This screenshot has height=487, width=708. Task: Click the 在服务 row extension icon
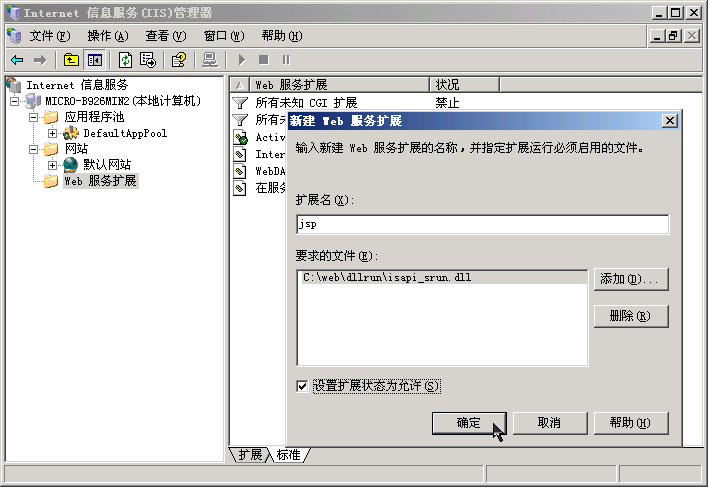[240, 188]
